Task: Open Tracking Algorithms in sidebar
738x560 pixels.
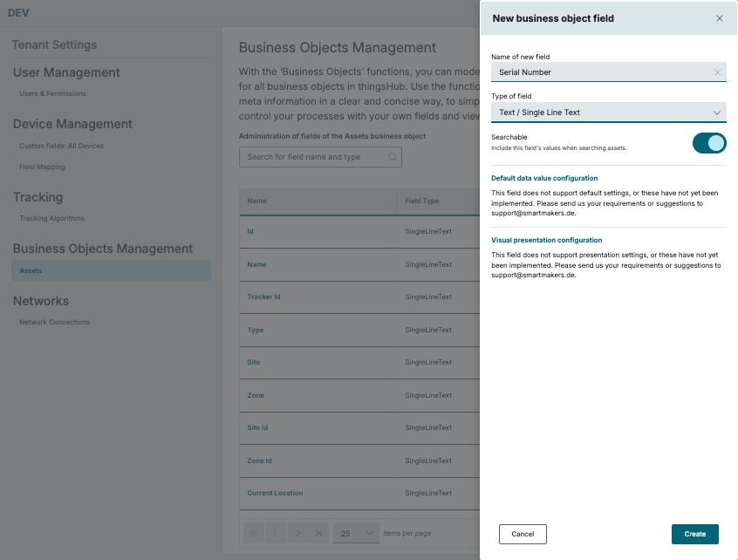Action: point(51,218)
